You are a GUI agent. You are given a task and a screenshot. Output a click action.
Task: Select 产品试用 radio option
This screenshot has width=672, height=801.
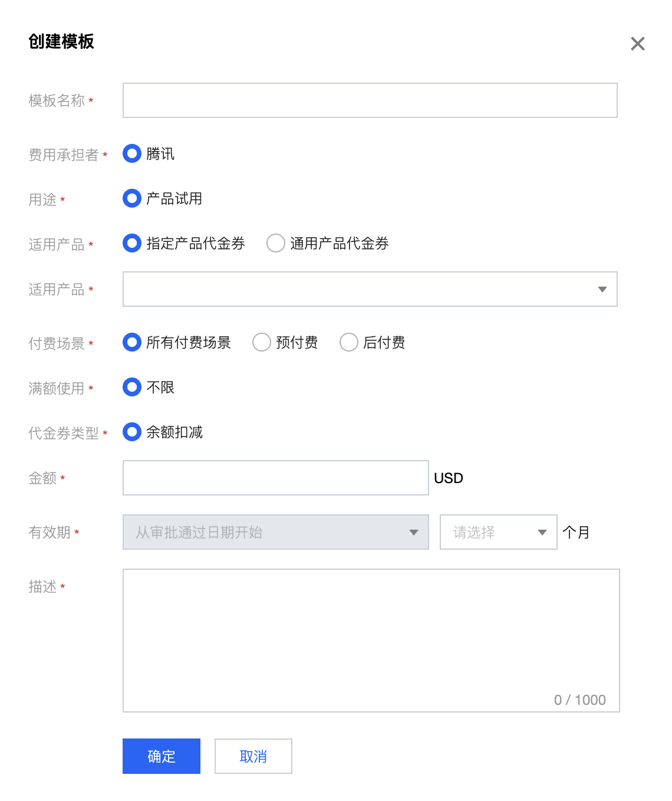133,199
